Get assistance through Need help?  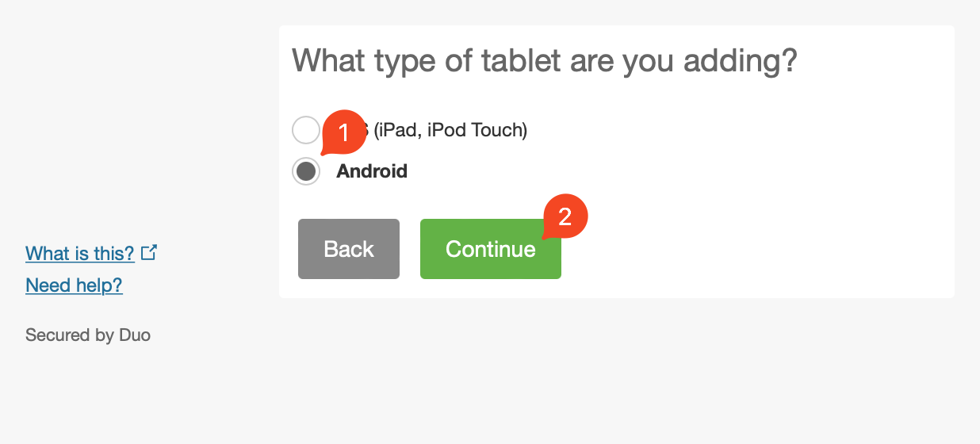(x=74, y=285)
